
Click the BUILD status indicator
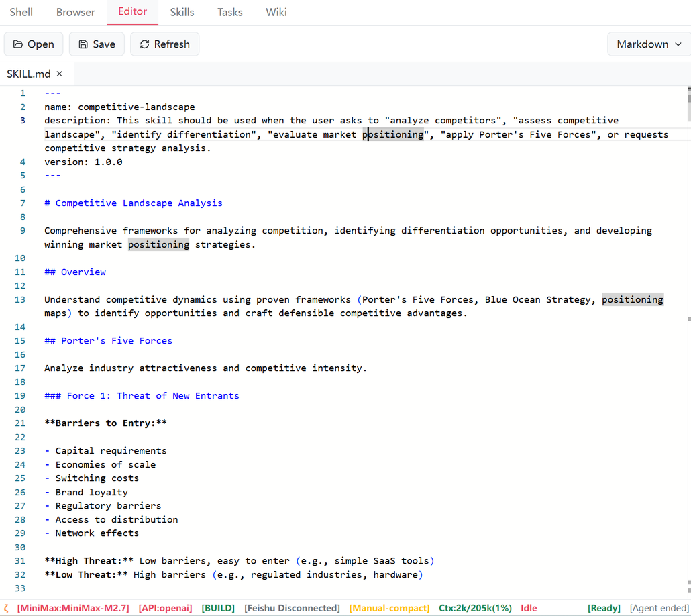pos(218,608)
